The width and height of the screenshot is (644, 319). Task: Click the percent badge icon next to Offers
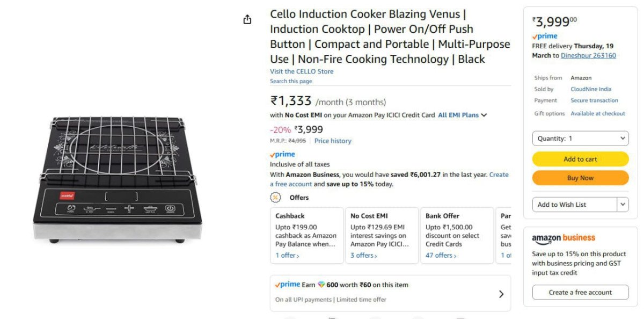tap(275, 198)
